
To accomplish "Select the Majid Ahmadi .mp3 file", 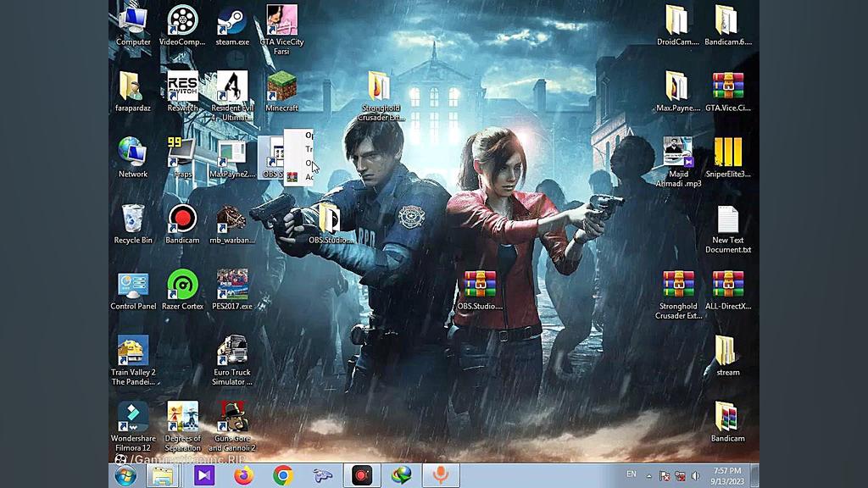I will [x=678, y=162].
